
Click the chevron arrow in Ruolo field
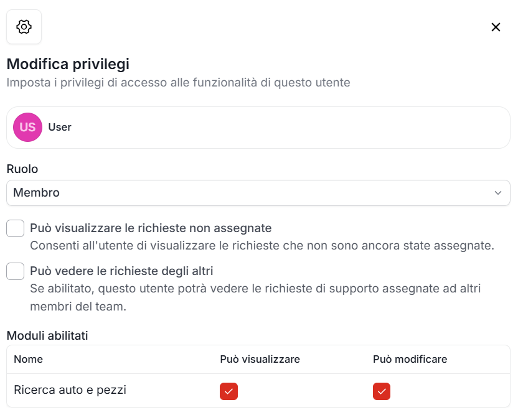497,193
